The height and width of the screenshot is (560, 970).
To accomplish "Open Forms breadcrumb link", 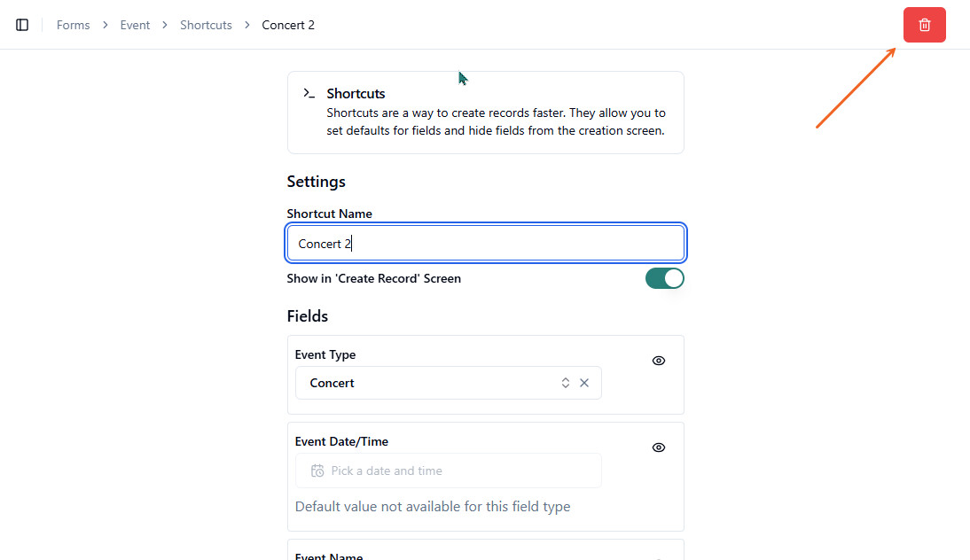I will 73,25.
